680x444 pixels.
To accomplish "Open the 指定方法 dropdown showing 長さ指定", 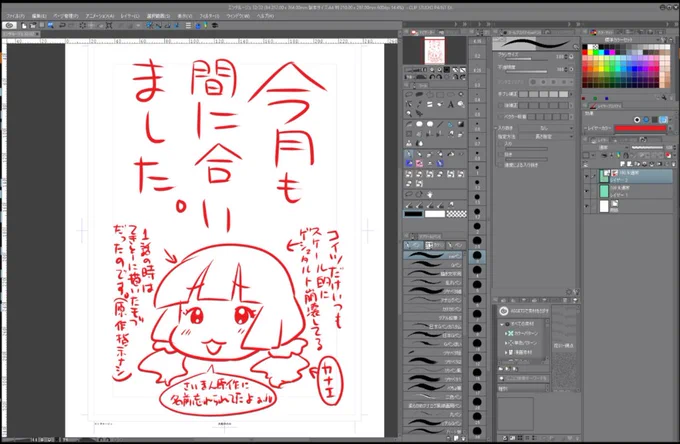I will coord(546,136).
